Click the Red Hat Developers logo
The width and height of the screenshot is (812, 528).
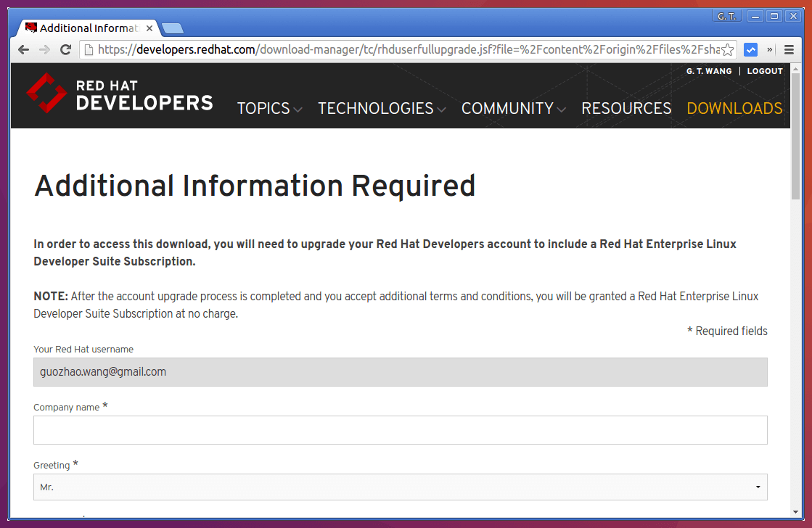119,94
